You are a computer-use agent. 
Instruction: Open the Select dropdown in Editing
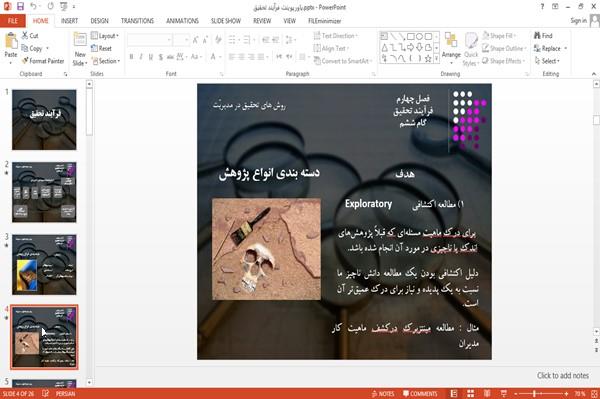[548, 61]
